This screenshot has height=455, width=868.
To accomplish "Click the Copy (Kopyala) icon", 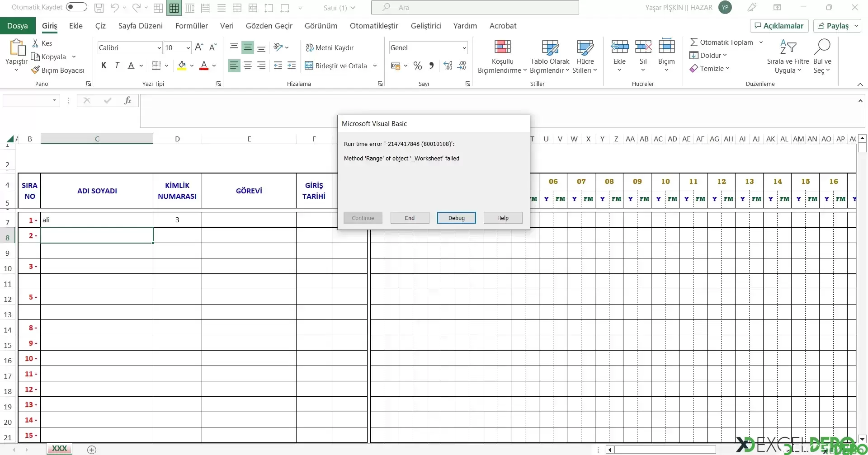I will click(35, 56).
